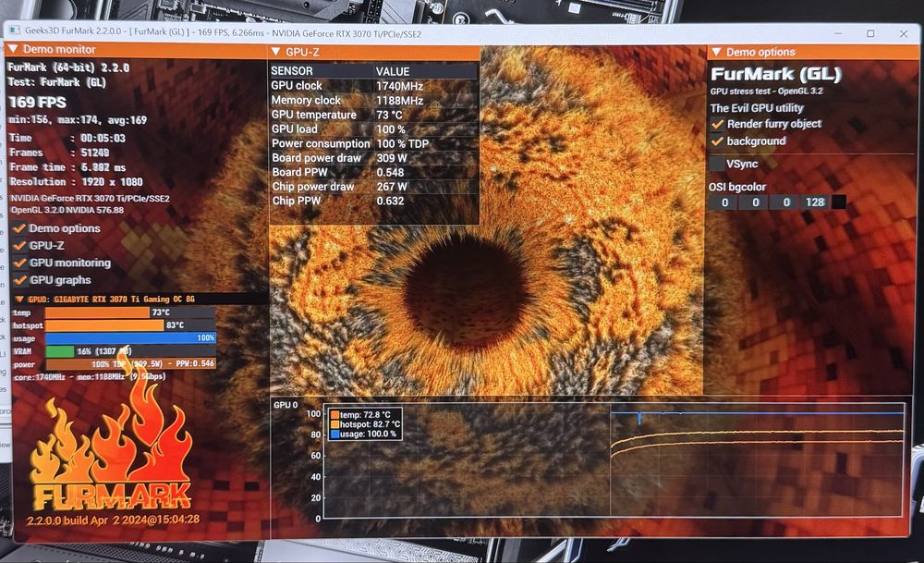Click the graph legend entry usage: 100.0 %
The height and width of the screenshot is (563, 924).
[363, 434]
